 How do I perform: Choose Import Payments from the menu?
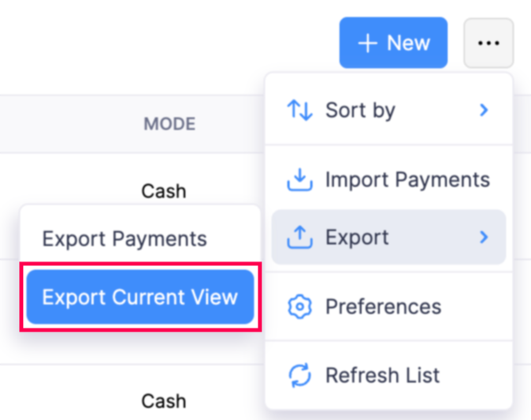click(x=407, y=180)
